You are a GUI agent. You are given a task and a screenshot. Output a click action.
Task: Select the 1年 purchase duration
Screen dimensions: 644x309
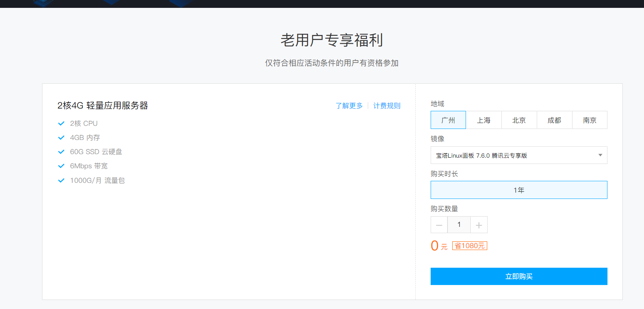[x=519, y=190]
